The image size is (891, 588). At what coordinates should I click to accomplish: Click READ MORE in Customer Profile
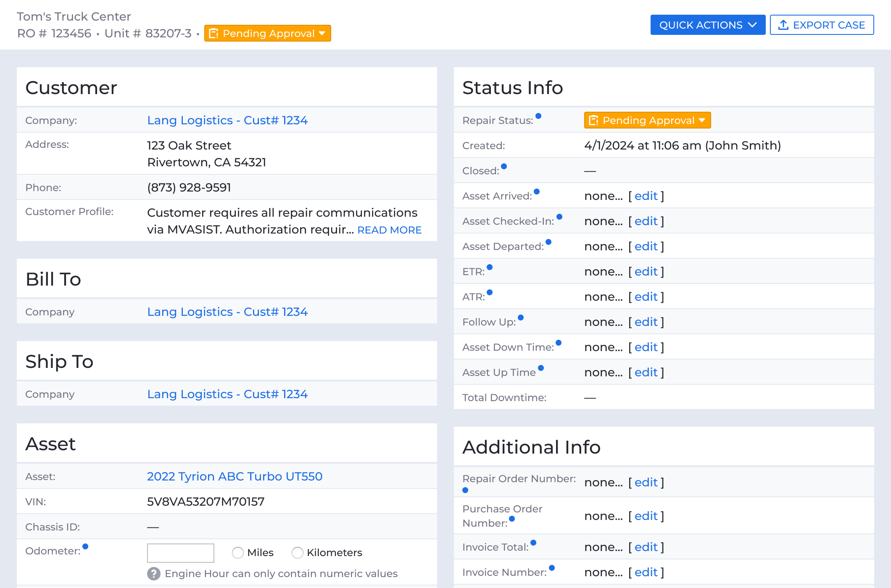[389, 230]
